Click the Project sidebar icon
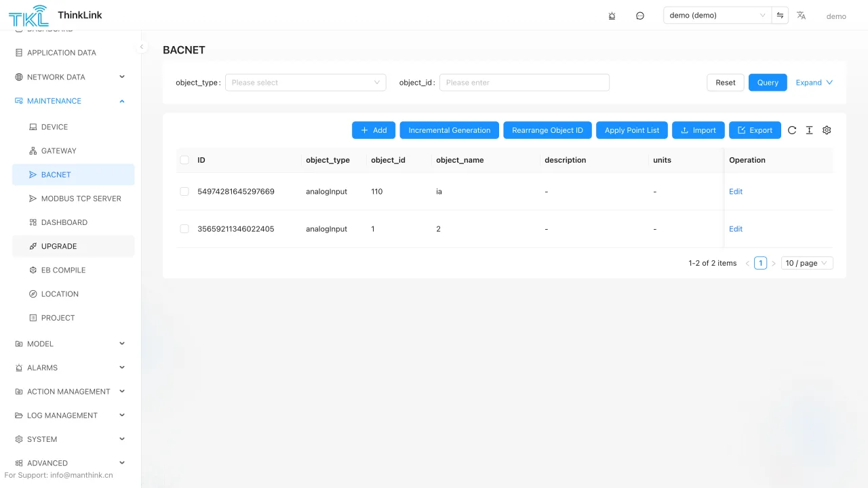Image resolution: width=868 pixels, height=488 pixels. tap(33, 318)
